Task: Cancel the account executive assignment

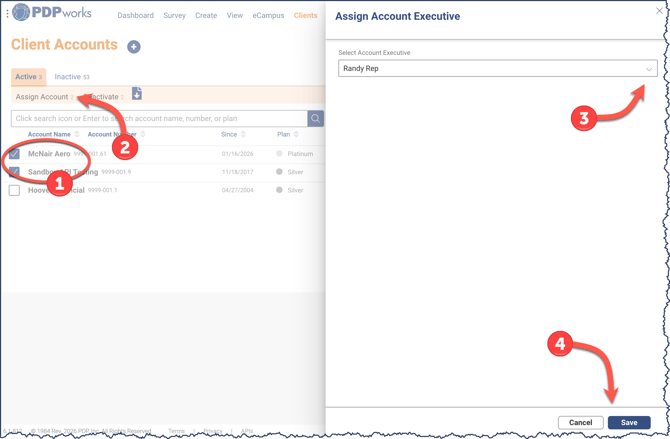Action: click(580, 422)
